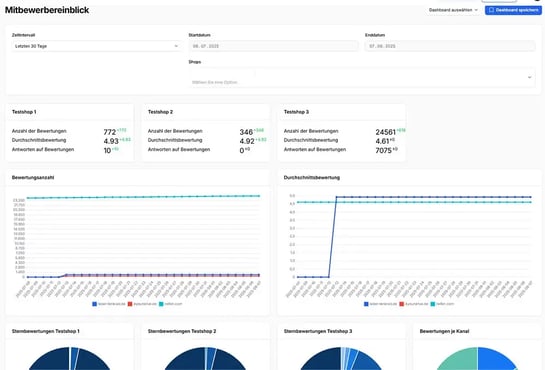Image resolution: width=545 pixels, height=370 pixels.
Task: Select the Testshop 1 card title
Action: coord(24,112)
